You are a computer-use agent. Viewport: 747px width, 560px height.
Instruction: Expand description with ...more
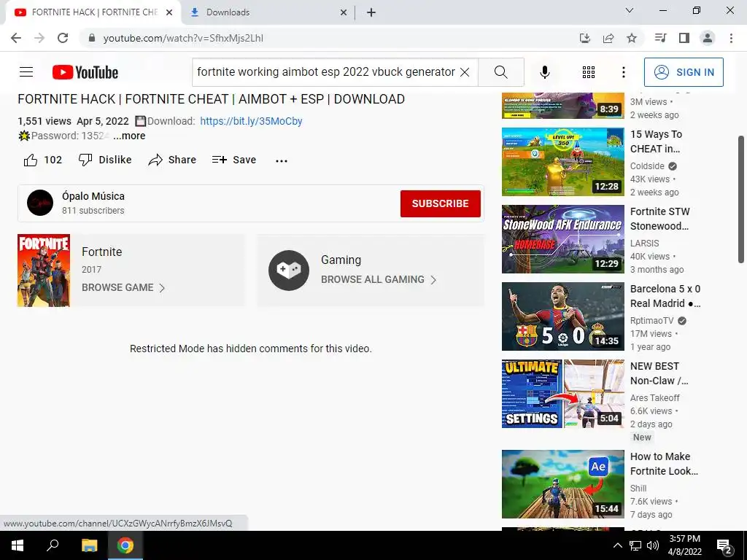[x=129, y=136]
